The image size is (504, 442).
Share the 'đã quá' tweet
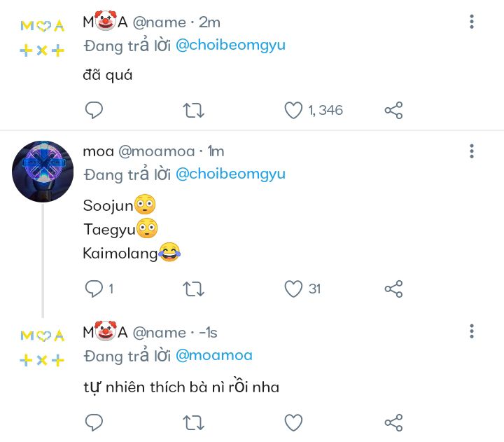393,110
